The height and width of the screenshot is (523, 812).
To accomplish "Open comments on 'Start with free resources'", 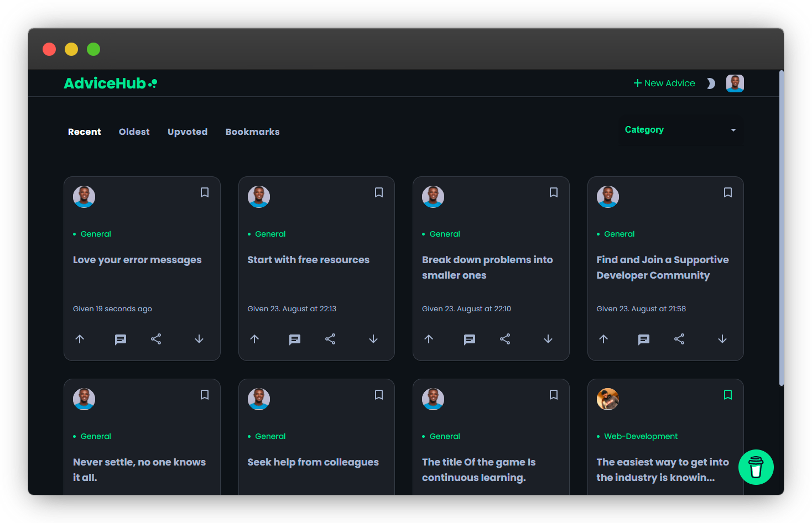I will (x=295, y=339).
